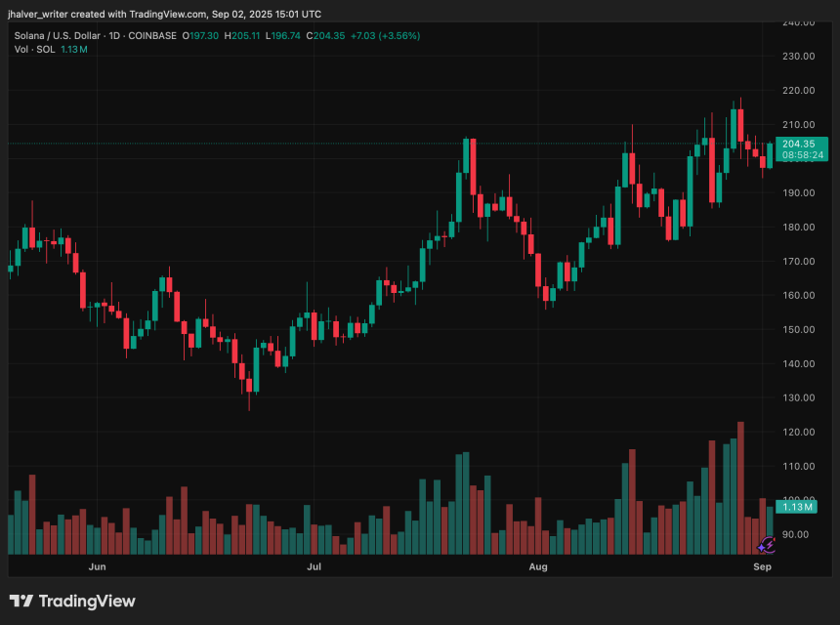Click the 1.13M value in volume legend

75,49
